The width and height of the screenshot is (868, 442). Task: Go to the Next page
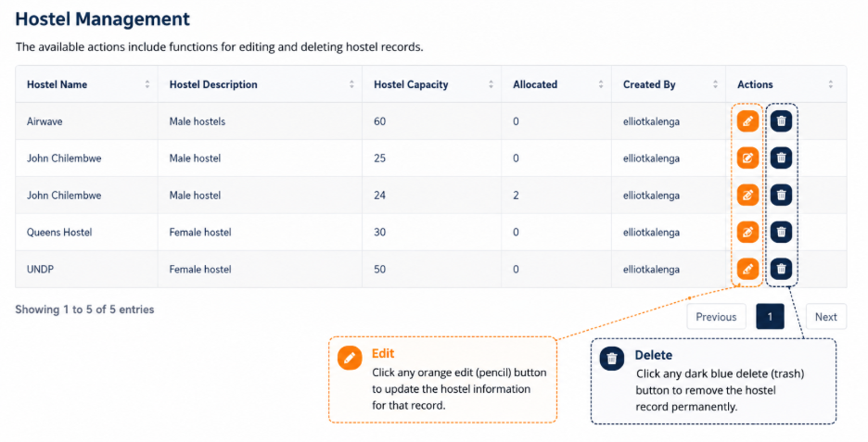click(x=826, y=317)
